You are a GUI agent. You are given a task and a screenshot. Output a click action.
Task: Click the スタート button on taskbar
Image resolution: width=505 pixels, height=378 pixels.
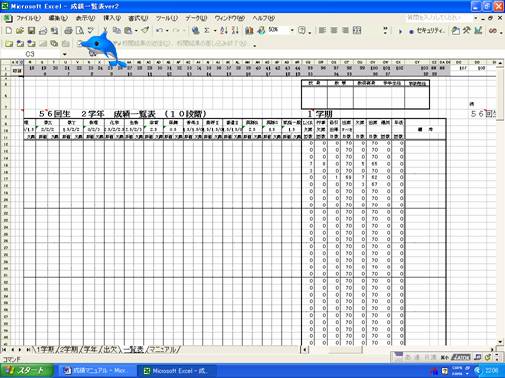[27, 371]
